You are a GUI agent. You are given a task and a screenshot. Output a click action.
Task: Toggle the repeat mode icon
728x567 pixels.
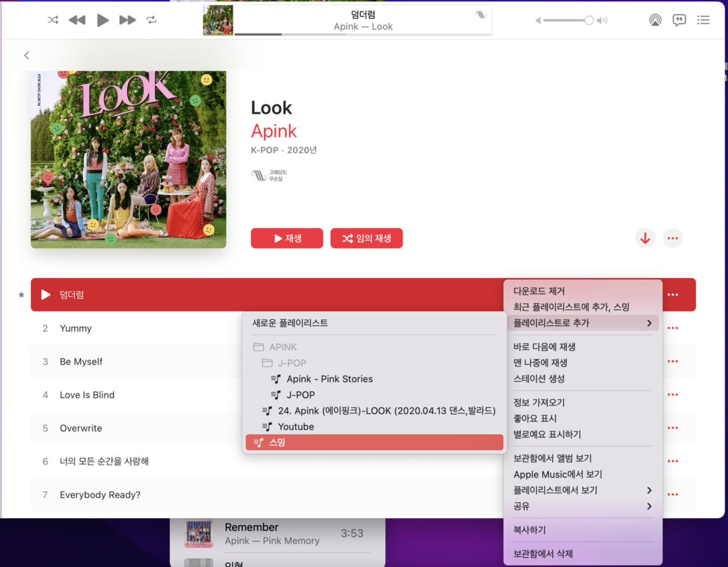152,20
